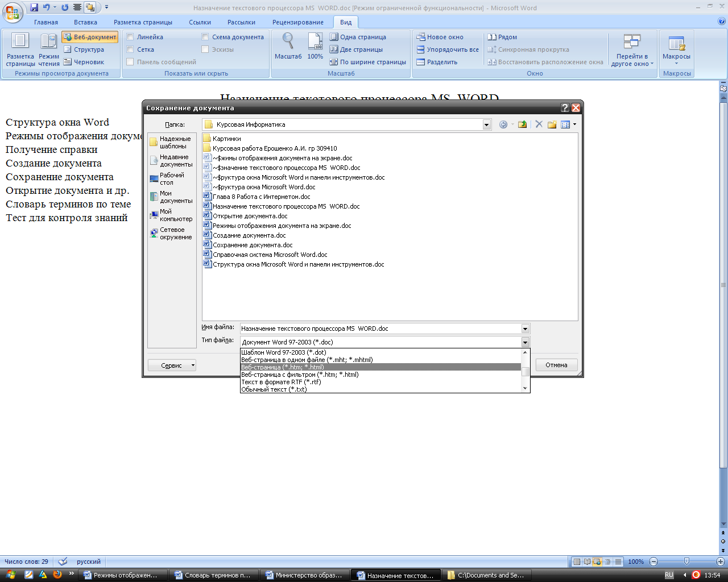This screenshot has width=728, height=582.
Task: Open the Масштаб zoom magnifier
Action: (288, 46)
